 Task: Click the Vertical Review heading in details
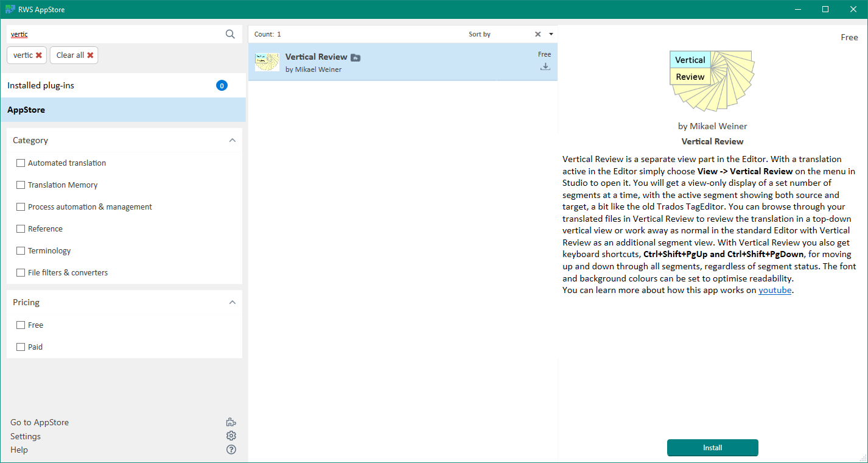pyautogui.click(x=712, y=141)
